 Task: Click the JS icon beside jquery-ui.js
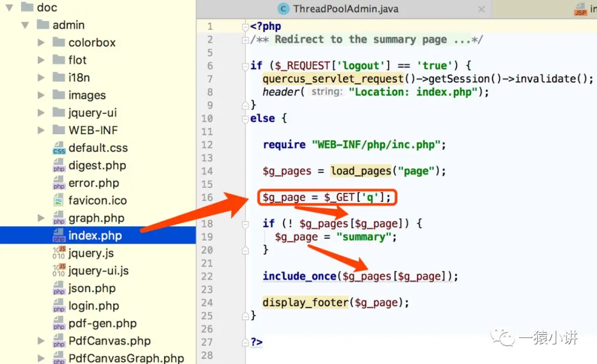[59, 271]
